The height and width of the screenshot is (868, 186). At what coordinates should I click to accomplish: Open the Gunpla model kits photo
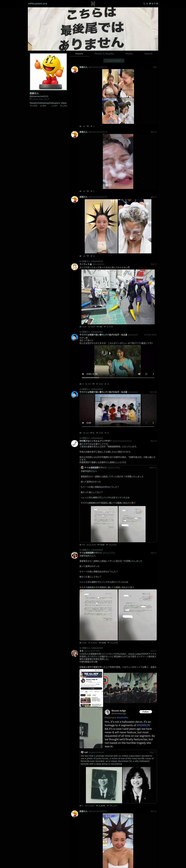[x=118, y=297]
